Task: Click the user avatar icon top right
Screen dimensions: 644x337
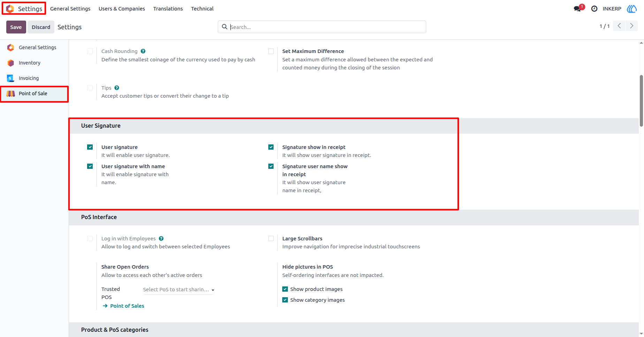Action: (x=631, y=9)
